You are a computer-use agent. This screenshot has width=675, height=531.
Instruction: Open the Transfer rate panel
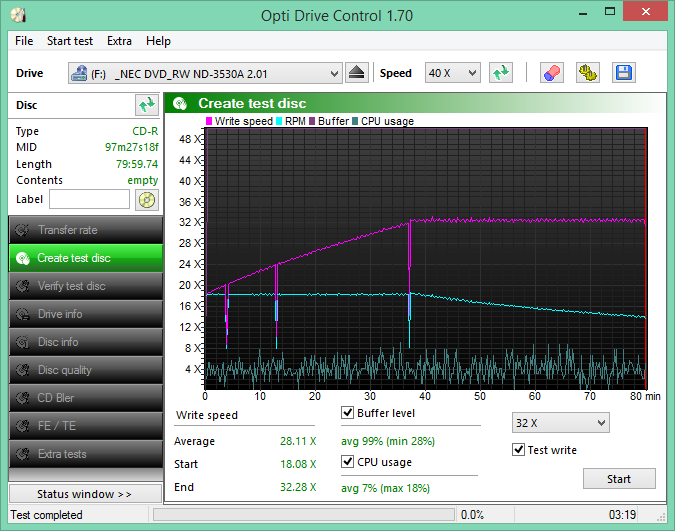click(86, 230)
